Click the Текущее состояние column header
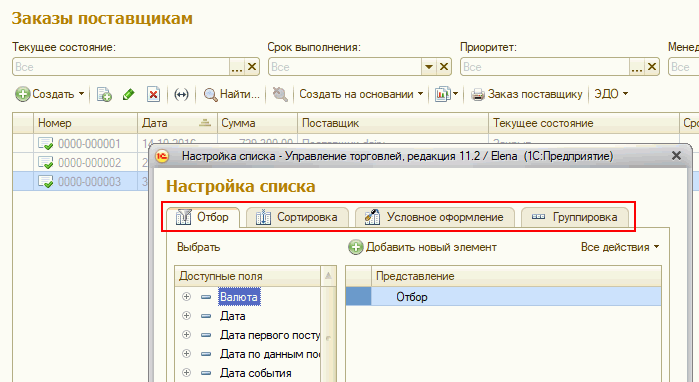The height and width of the screenshot is (382, 699). tap(584, 123)
